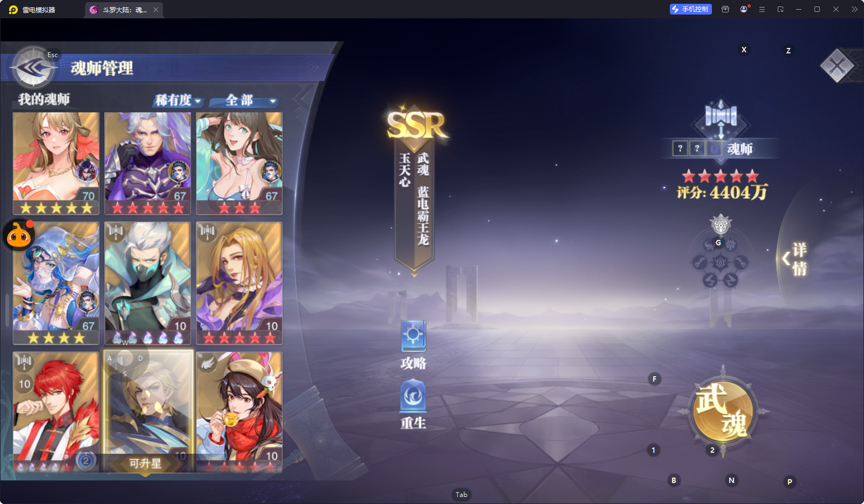The image size is (864, 504).
Task: Open the emulator account icon
Action: pos(744,9)
